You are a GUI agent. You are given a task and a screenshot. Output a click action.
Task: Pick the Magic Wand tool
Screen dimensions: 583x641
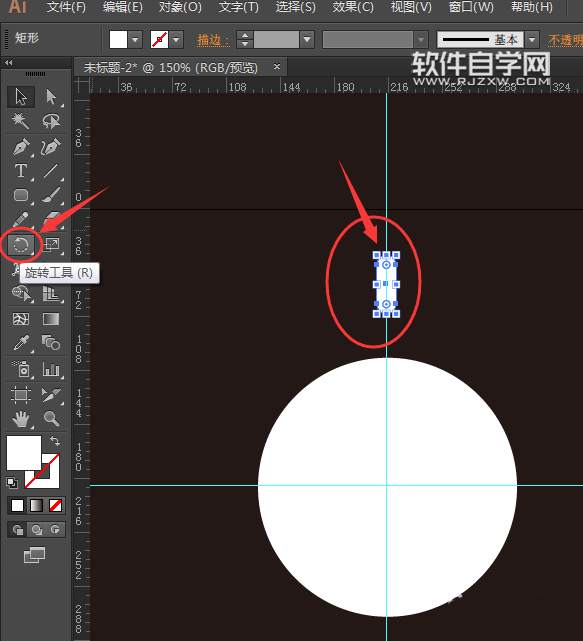pos(20,121)
